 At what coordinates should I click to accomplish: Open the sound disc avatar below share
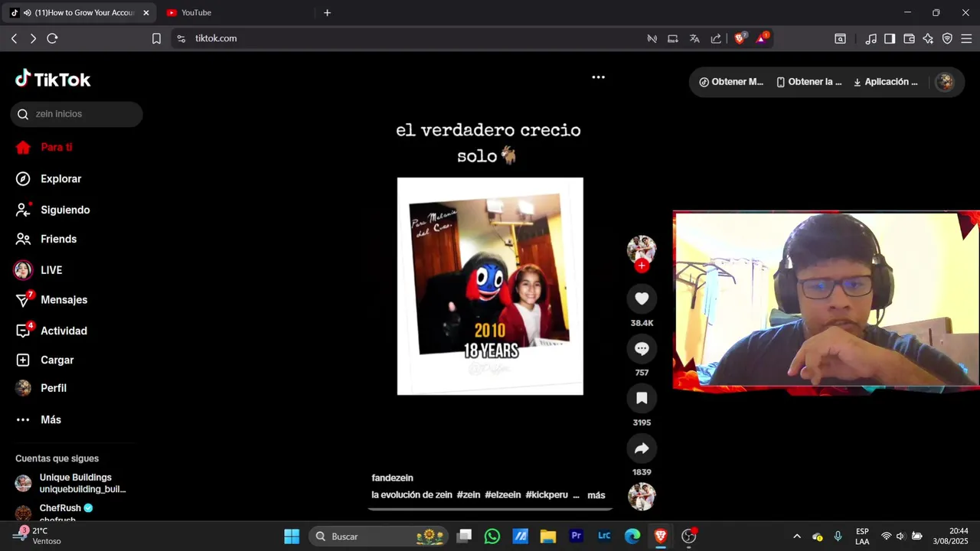(x=642, y=497)
